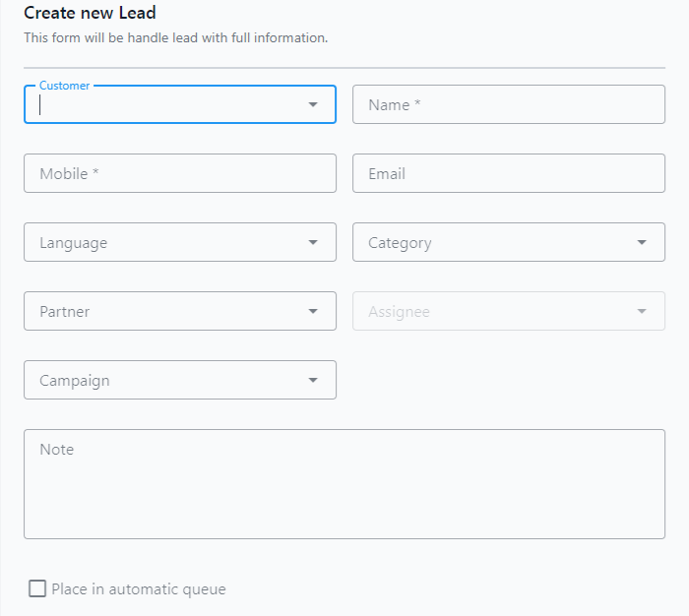Open the Language dropdown arrow

tap(313, 242)
